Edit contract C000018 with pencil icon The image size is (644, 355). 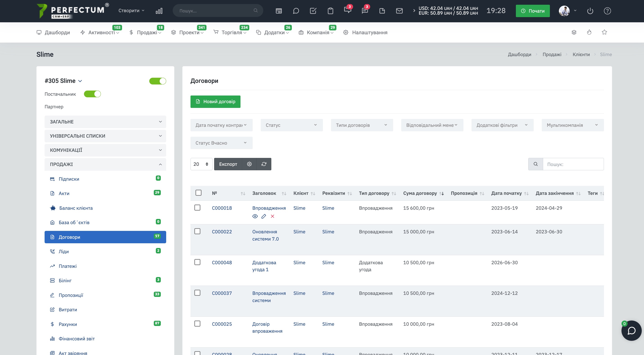pos(264,216)
